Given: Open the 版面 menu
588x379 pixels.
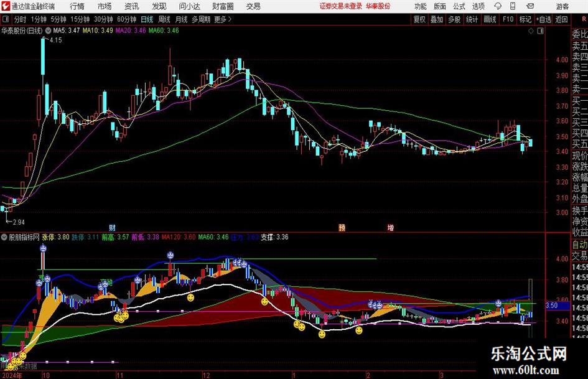Looking at the screenshot, I should [x=440, y=6].
